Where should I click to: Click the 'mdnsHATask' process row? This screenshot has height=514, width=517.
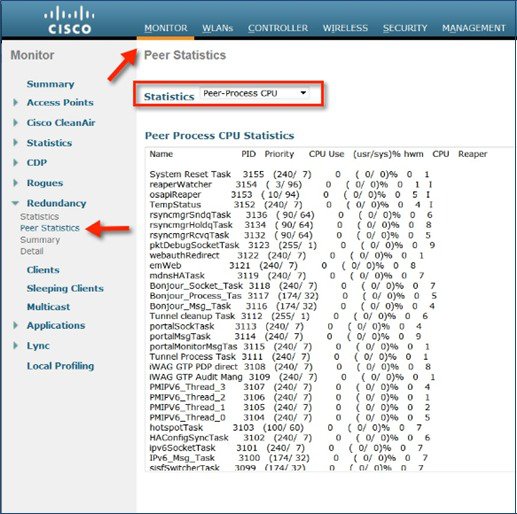tap(287, 276)
